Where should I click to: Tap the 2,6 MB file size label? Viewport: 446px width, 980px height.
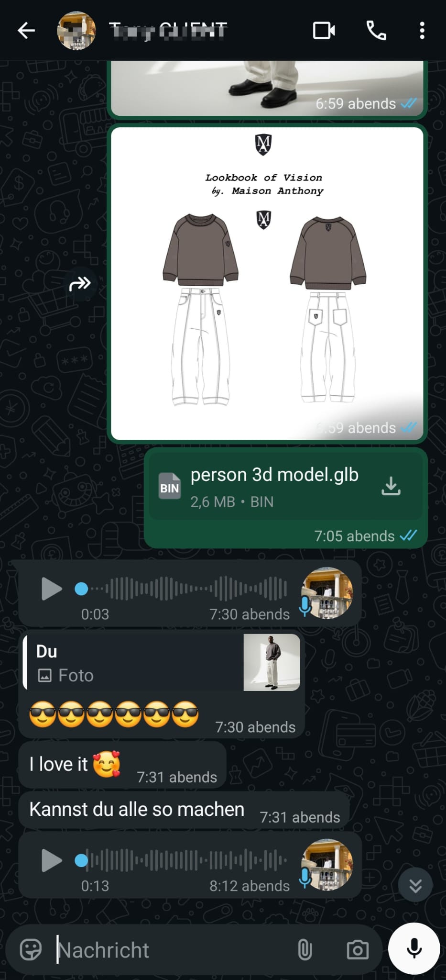(213, 501)
